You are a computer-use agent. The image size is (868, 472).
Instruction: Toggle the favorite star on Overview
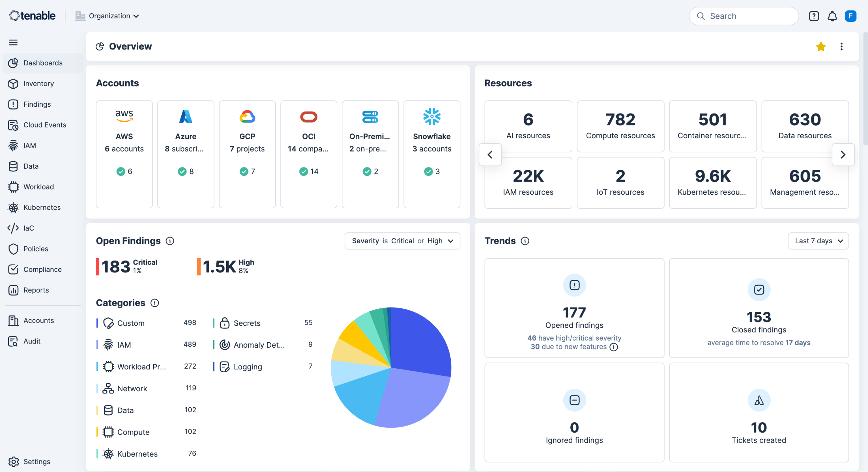tap(821, 46)
